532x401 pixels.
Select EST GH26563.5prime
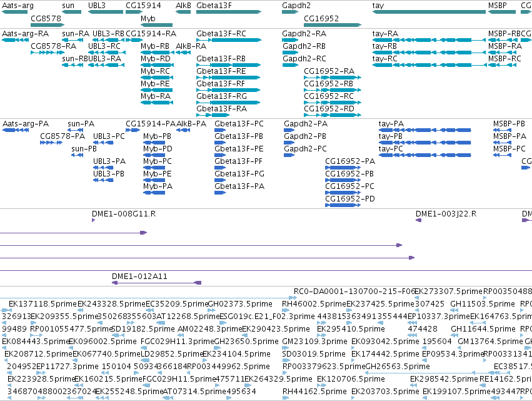(430, 373)
